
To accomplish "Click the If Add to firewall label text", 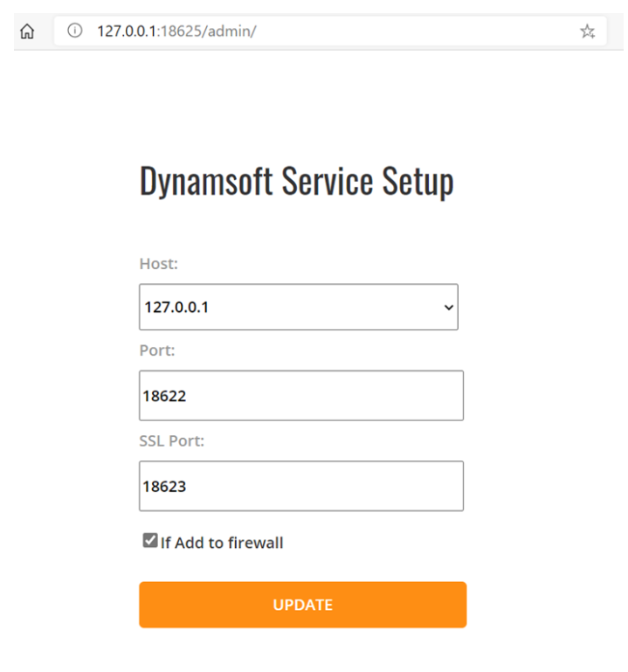I will [222, 543].
